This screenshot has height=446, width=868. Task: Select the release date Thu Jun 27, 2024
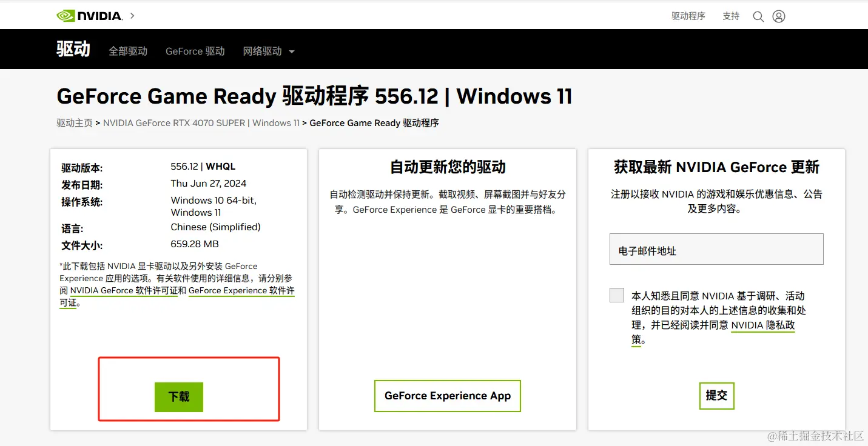(x=209, y=184)
